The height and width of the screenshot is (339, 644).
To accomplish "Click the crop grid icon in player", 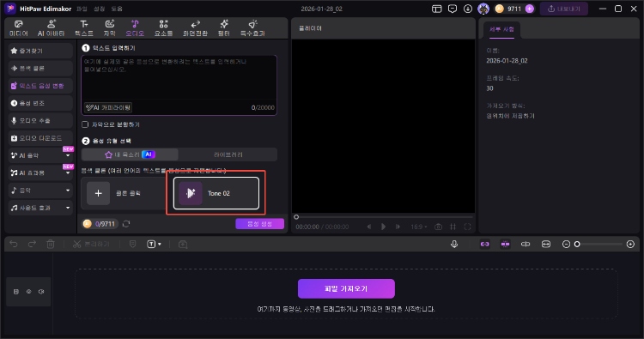I will click(453, 227).
